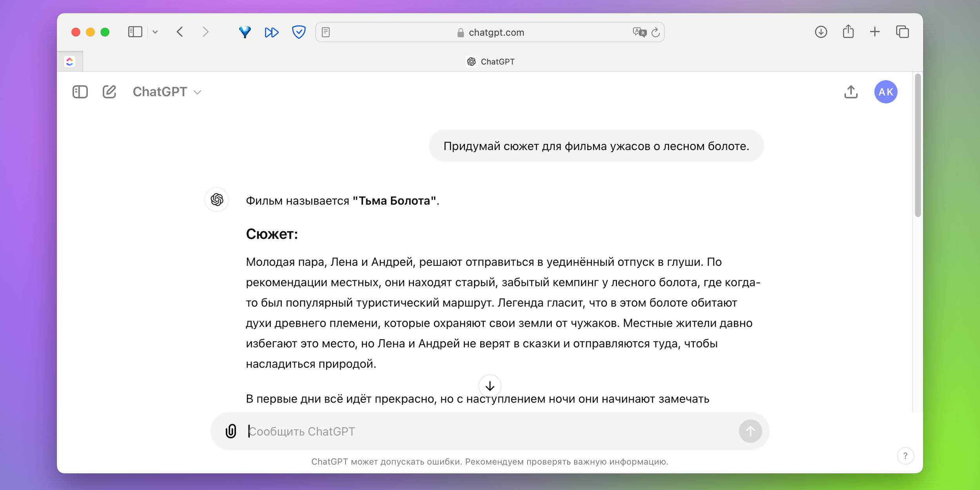Go forward to the next page
The image size is (980, 490).
[205, 32]
